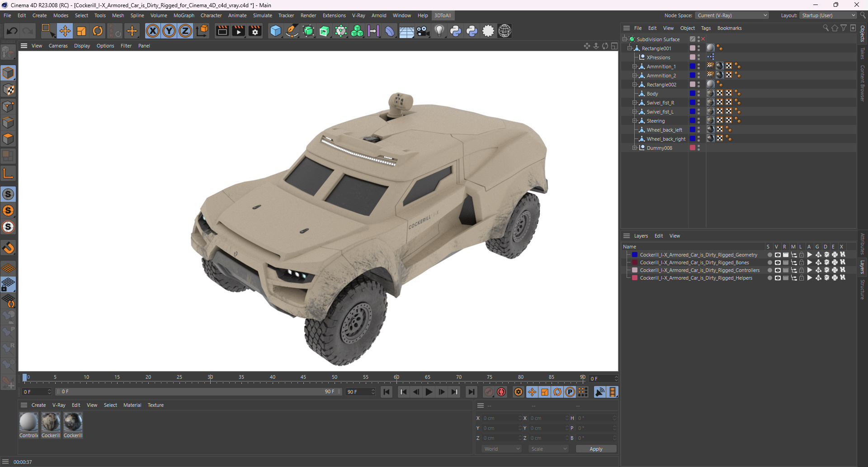Go to the end of animation
Image resolution: width=868 pixels, height=467 pixels.
[x=472, y=392]
